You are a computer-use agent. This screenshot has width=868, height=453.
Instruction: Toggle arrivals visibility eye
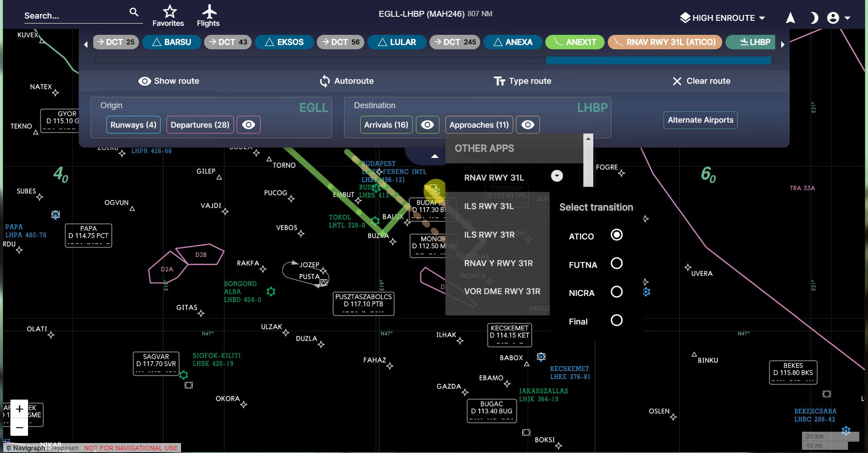427,125
